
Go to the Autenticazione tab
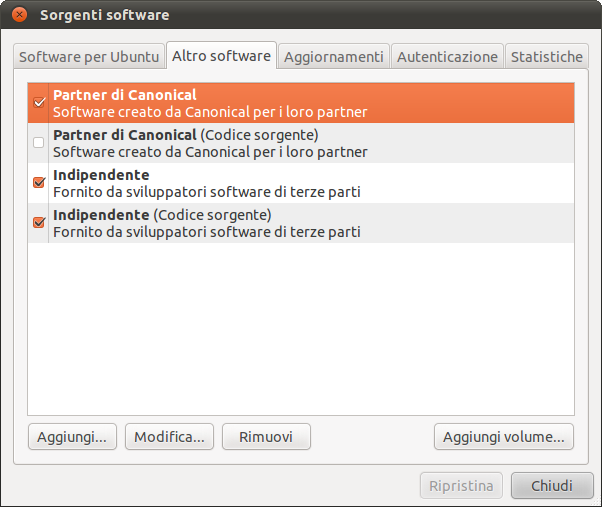click(447, 57)
